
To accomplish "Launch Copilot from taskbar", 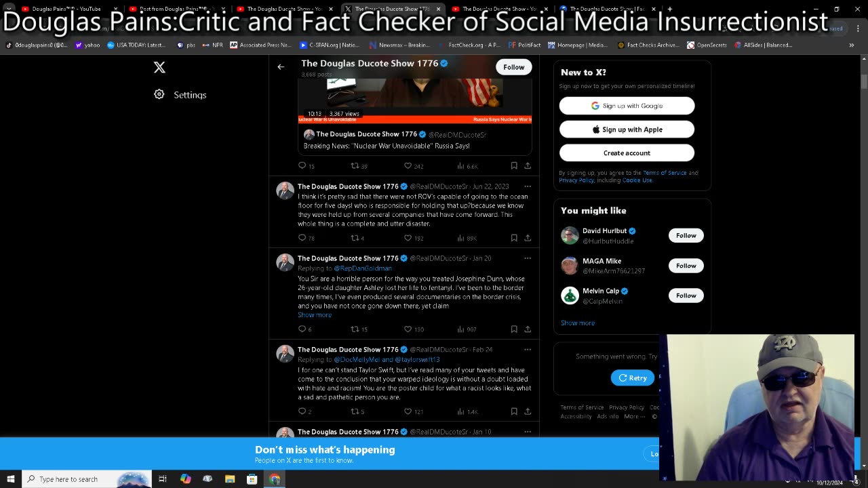I will pyautogui.click(x=185, y=479).
